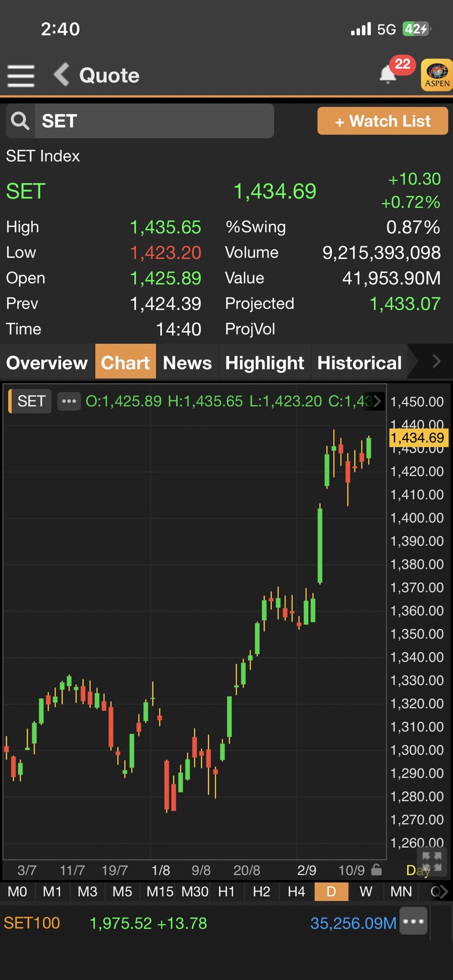Expand the OHLC info arrow
The height and width of the screenshot is (980, 453).
378,401
